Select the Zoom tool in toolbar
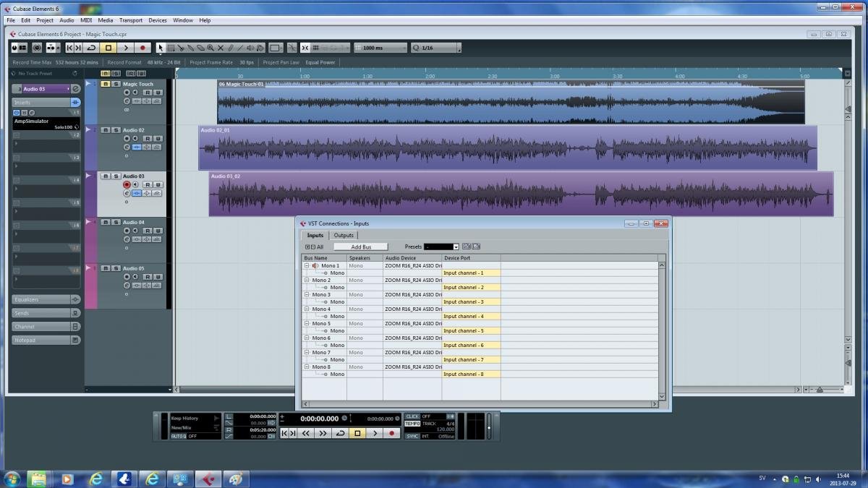 pyautogui.click(x=210, y=48)
